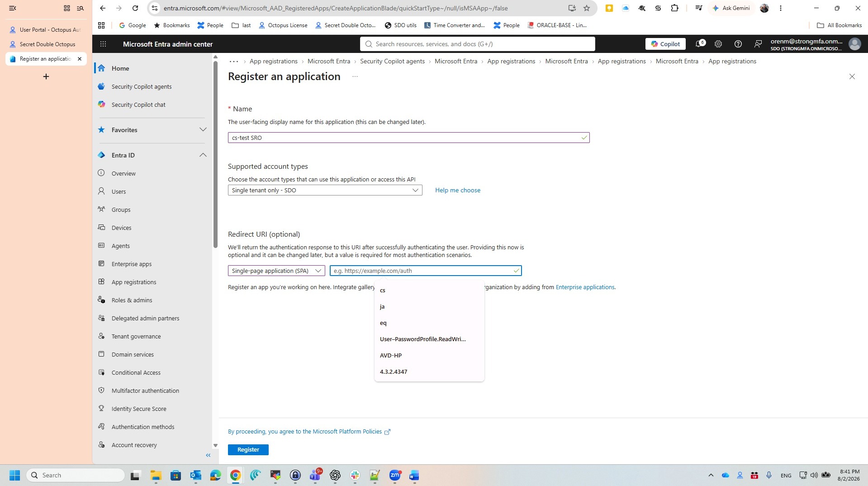Image resolution: width=868 pixels, height=486 pixels.
Task: Select the Tenant governance sidebar icon
Action: pos(101,336)
